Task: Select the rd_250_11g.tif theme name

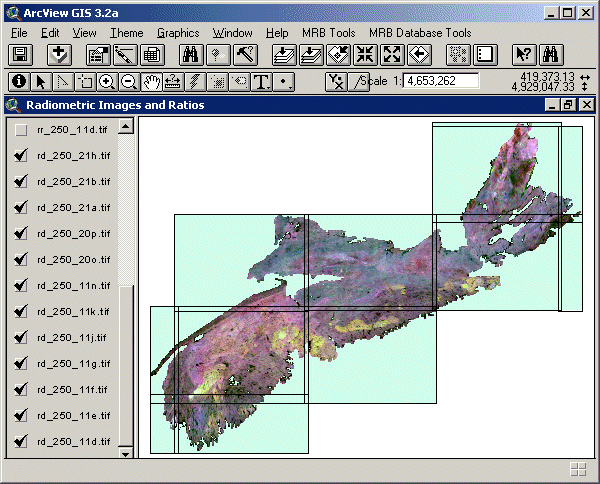Action: pyautogui.click(x=74, y=363)
